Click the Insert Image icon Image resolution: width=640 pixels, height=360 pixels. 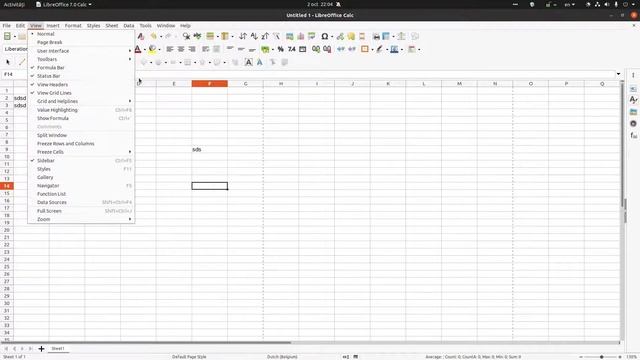point(289,36)
